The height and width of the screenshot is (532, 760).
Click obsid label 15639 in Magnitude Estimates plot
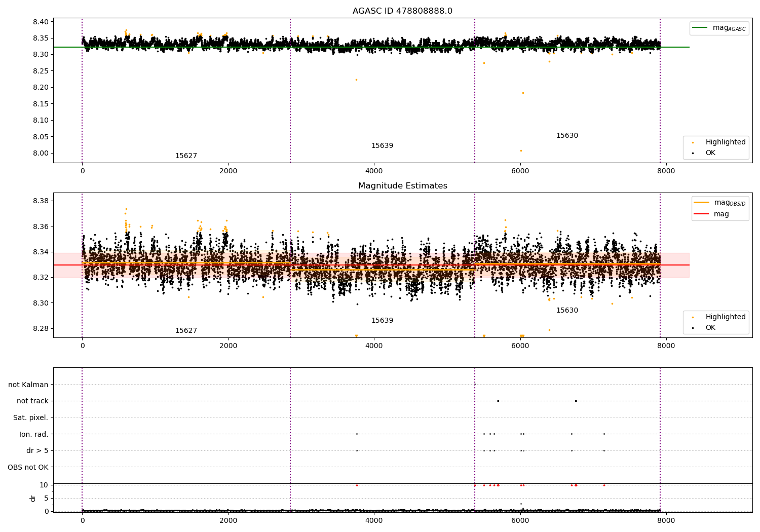382,321
